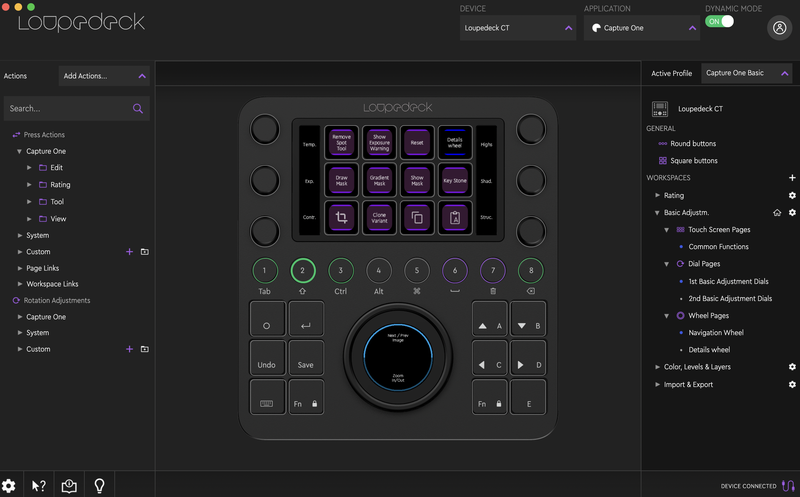The height and width of the screenshot is (497, 800).
Task: Click the Show Exposure Warning touch button
Action: tap(379, 143)
